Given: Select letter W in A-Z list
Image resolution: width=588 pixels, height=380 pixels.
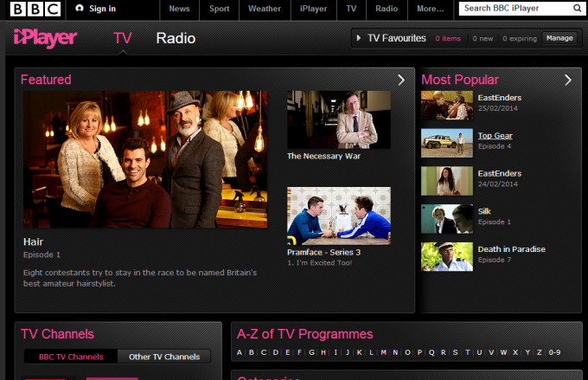Looking at the screenshot, I should (x=503, y=352).
